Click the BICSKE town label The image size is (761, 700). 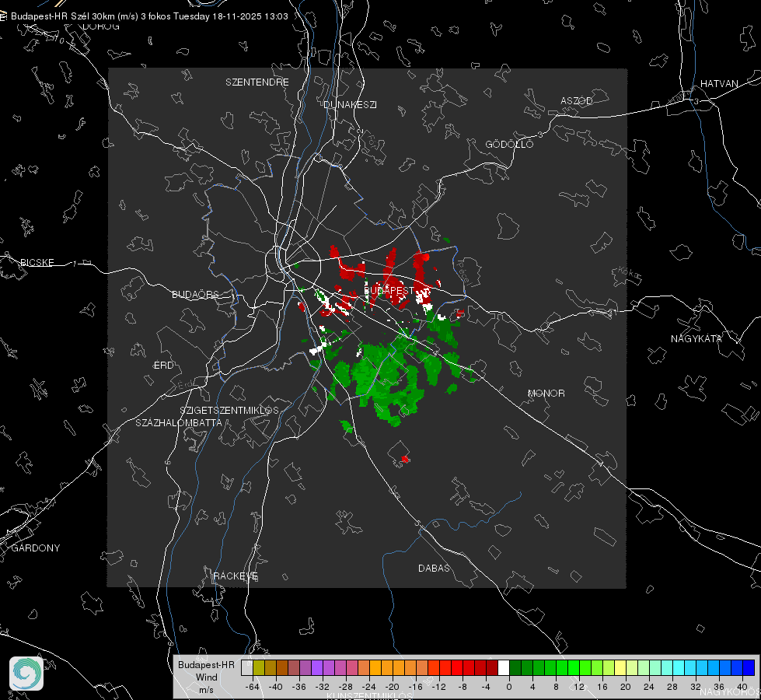coord(37,262)
